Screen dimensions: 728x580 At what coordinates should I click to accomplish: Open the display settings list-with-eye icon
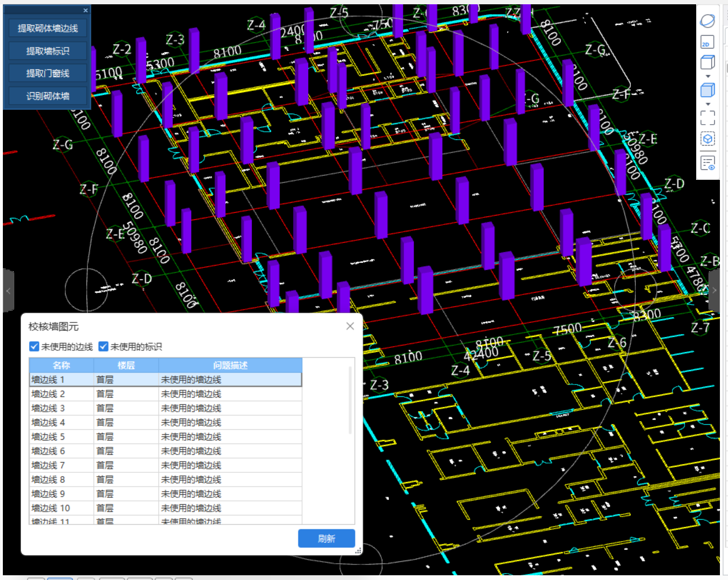(x=708, y=164)
